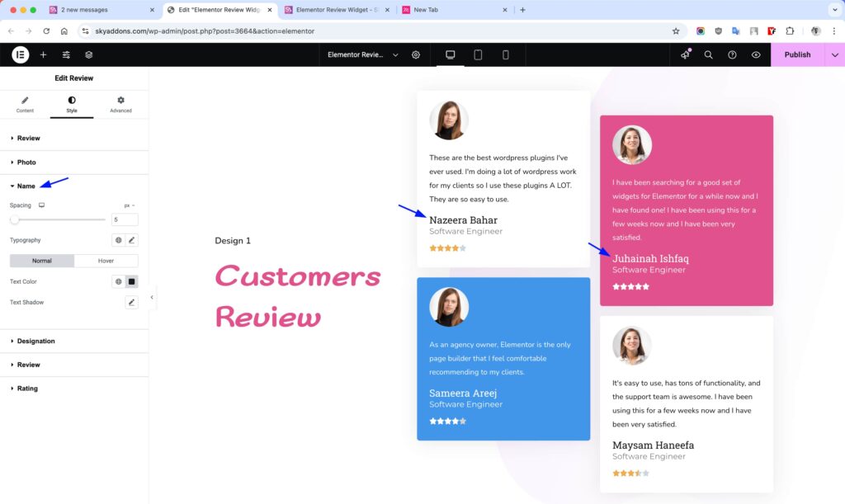The height and width of the screenshot is (504, 845).
Task: Switch to desktop device view
Action: point(450,54)
